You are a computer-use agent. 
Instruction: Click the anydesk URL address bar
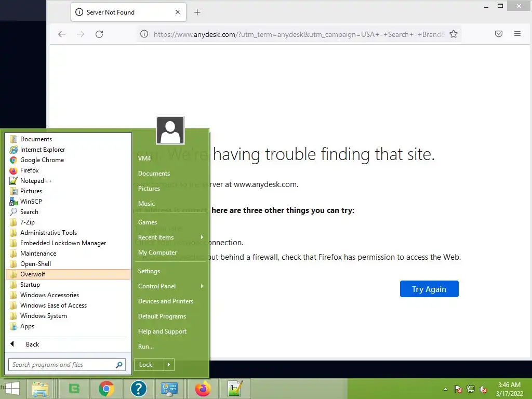pyautogui.click(x=299, y=34)
